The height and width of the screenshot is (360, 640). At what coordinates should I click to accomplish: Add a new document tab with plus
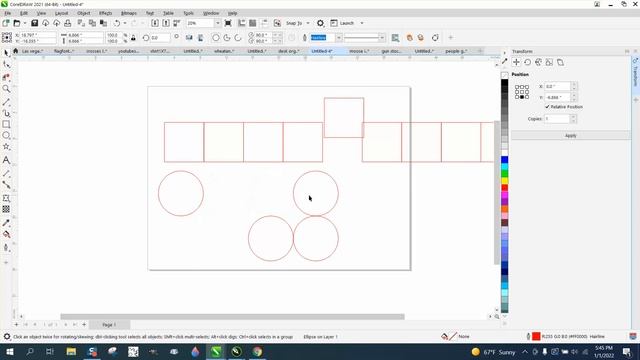(480, 51)
